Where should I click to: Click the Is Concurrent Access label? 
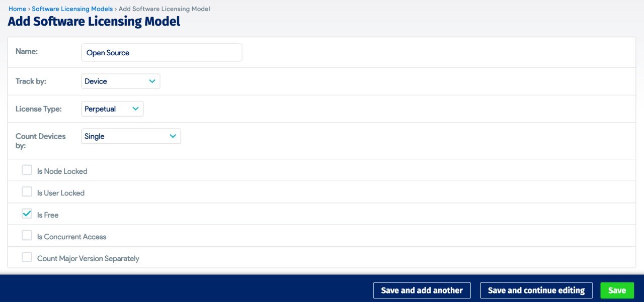(x=72, y=237)
